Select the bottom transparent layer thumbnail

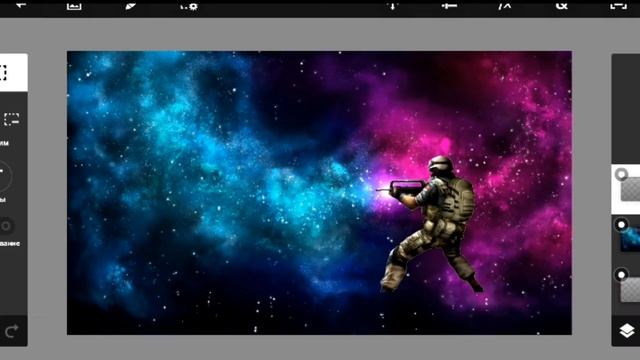pos(631,289)
